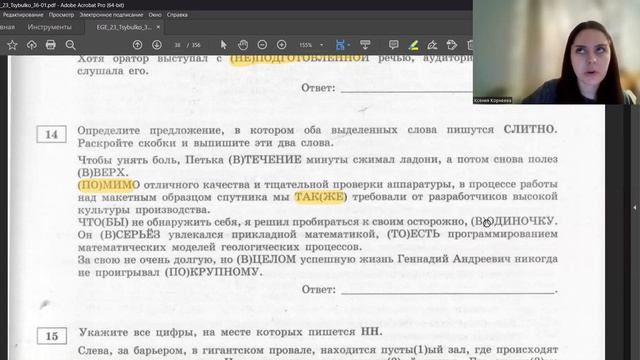
Task: Click the task number 15 box
Action: click(x=52, y=336)
